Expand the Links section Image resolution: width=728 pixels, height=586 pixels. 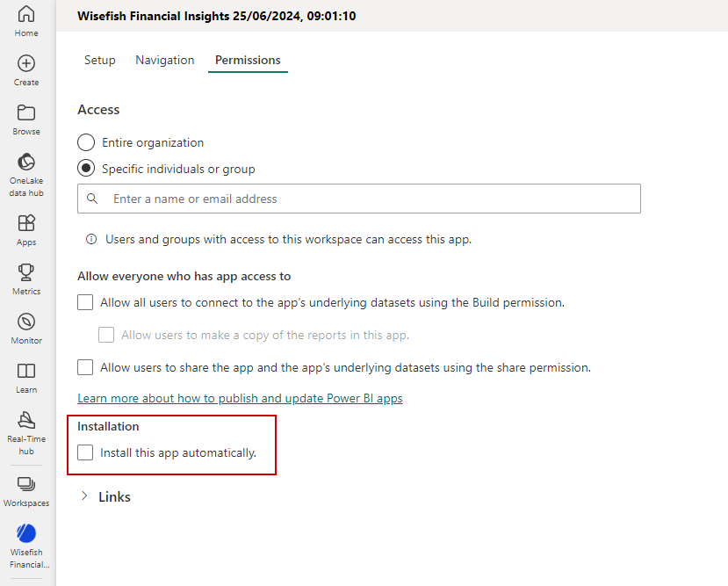(84, 496)
